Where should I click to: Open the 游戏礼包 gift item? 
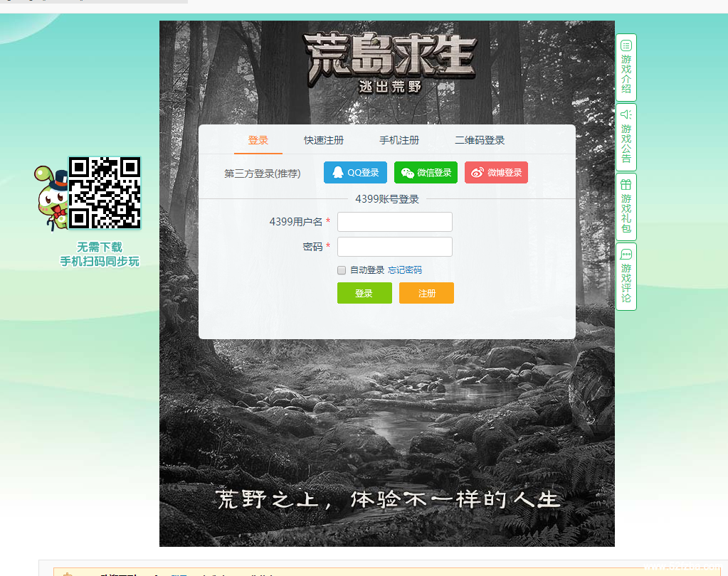click(626, 207)
